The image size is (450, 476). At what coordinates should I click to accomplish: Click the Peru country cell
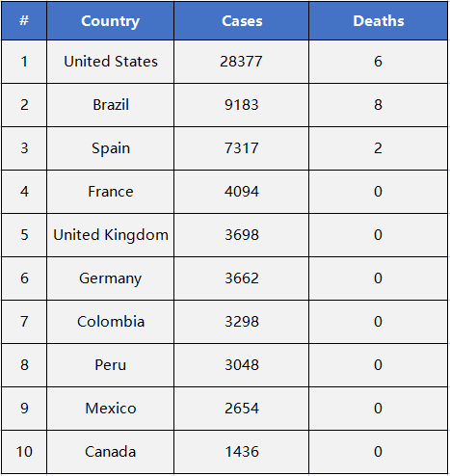pyautogui.click(x=110, y=365)
